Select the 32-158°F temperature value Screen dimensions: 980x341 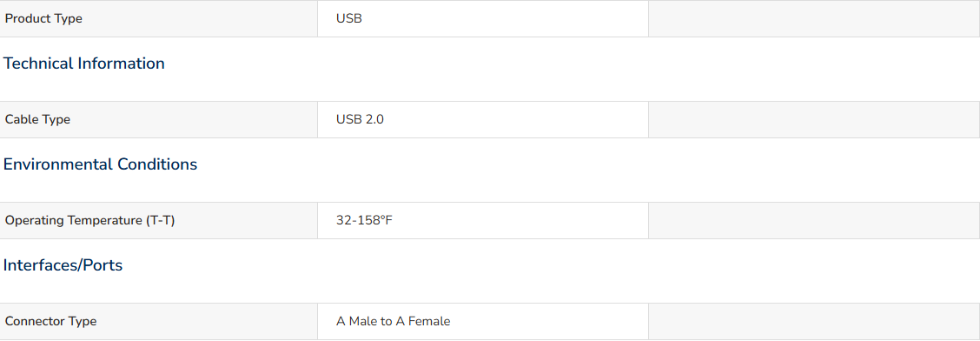click(x=364, y=220)
